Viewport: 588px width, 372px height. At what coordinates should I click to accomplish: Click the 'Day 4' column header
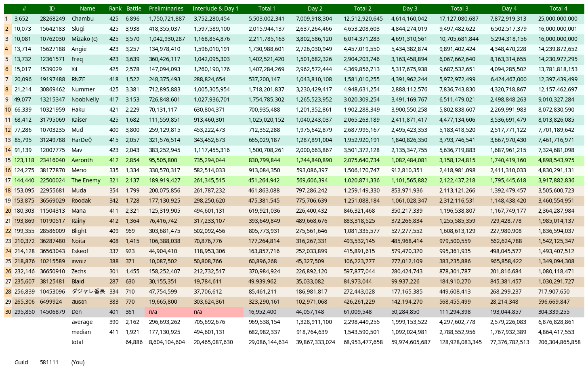pos(509,8)
